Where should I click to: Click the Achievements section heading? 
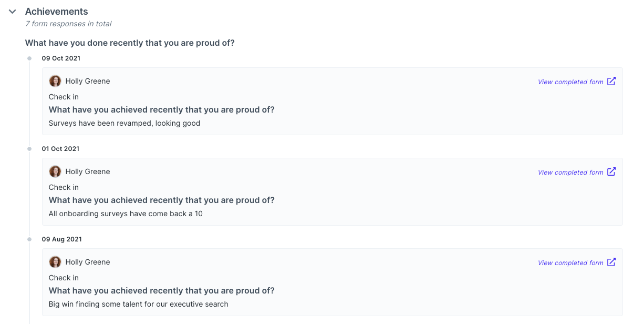57,12
